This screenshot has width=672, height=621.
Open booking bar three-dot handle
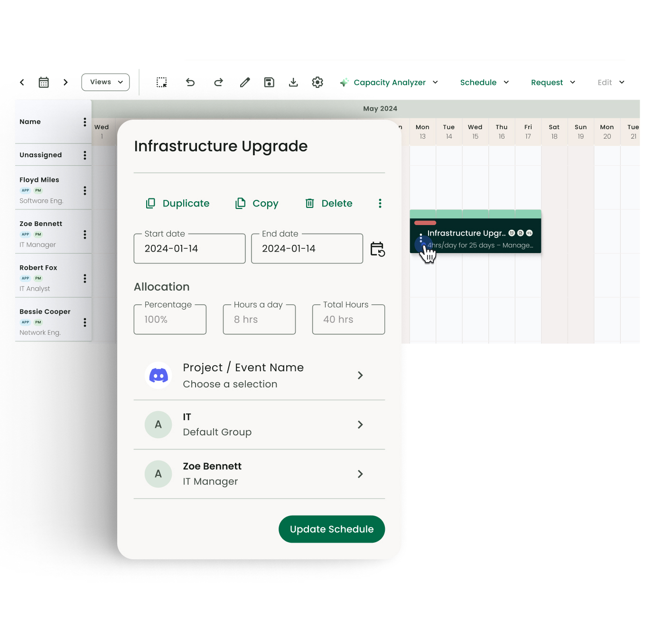click(x=421, y=238)
